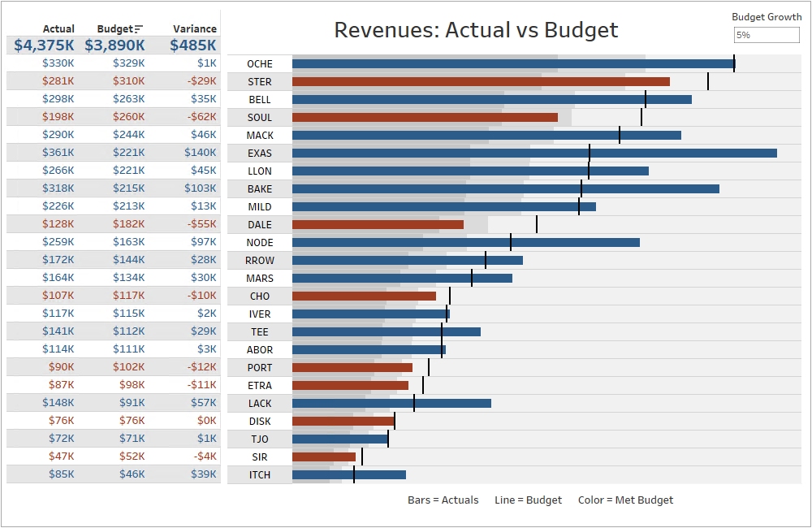This screenshot has height=528, width=812.
Task: Select the BAKE blue actuals bar
Action: click(505, 188)
